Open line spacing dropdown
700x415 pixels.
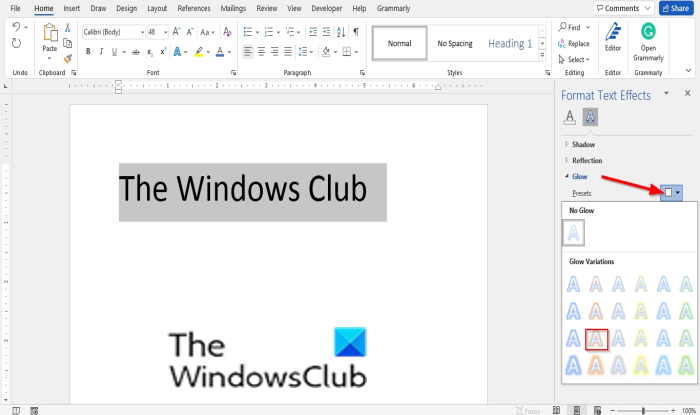click(x=306, y=52)
